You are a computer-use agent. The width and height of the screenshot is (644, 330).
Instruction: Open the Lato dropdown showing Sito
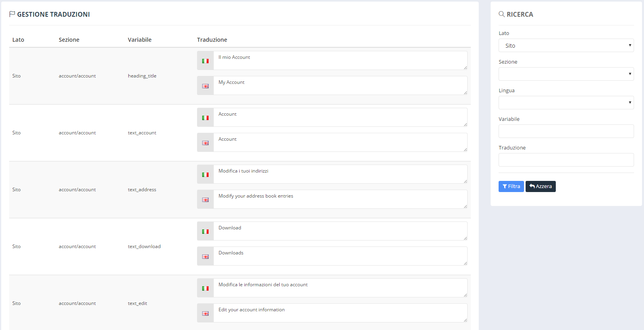(566, 45)
